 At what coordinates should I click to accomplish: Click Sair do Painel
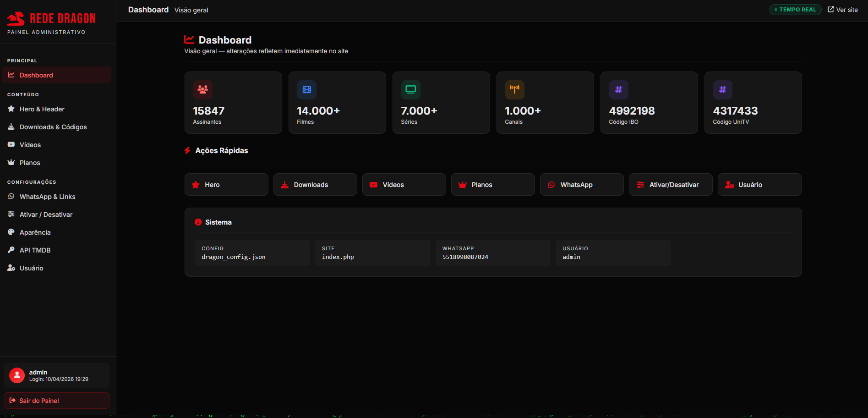click(x=56, y=400)
